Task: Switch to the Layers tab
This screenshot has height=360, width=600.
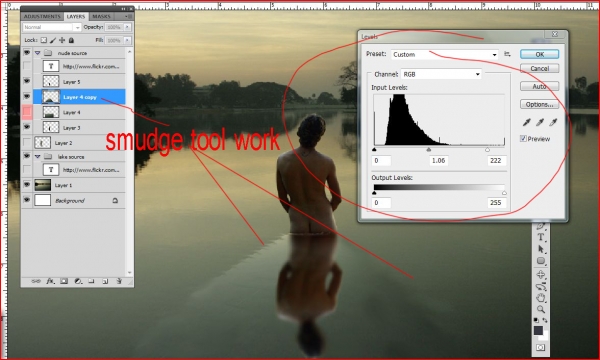Action: 76,16
